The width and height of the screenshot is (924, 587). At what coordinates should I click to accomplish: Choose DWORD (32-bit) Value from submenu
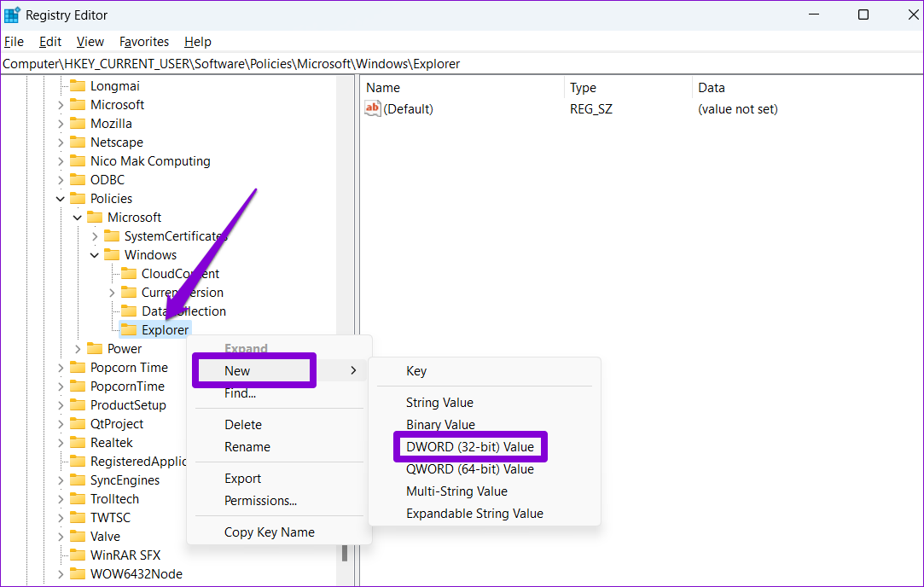click(469, 446)
